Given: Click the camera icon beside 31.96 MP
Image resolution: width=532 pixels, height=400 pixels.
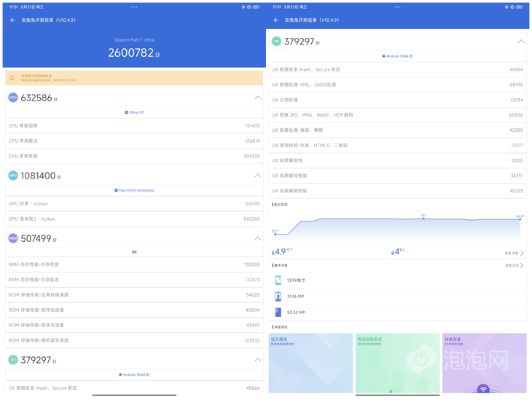Looking at the screenshot, I should coord(278,297).
